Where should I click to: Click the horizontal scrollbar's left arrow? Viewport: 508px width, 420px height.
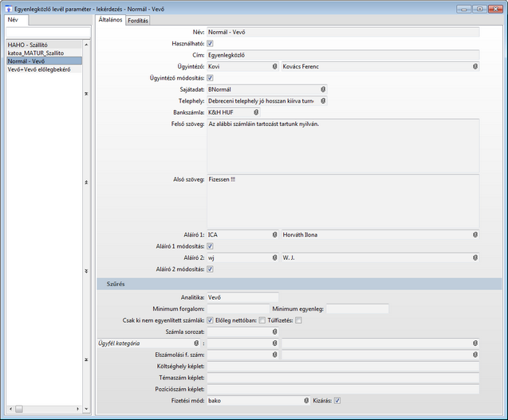click(x=10, y=410)
